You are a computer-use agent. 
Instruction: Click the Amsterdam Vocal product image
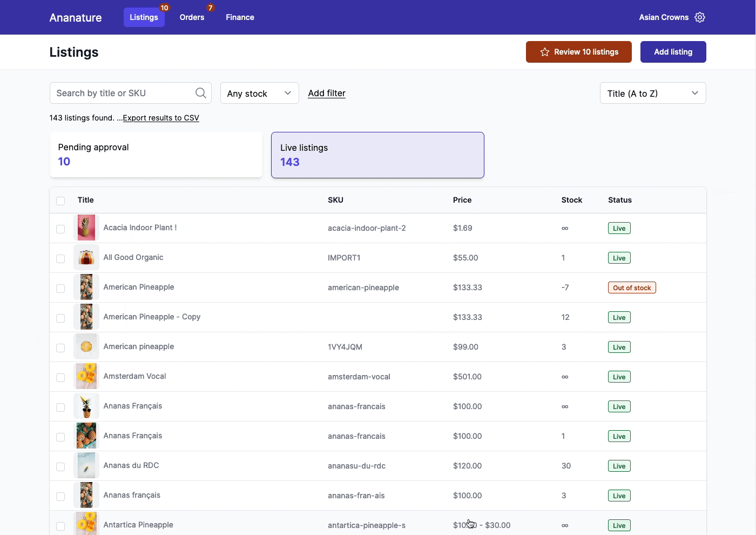pyautogui.click(x=86, y=377)
